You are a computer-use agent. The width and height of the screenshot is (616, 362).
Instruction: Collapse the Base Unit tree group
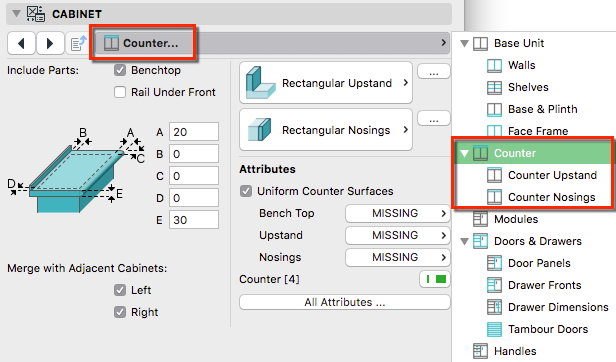pos(464,43)
